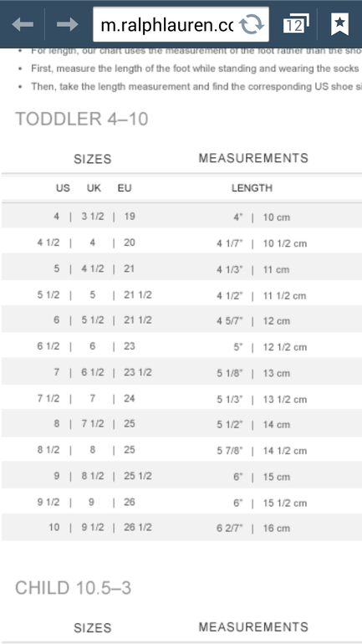Tap the browser back arrow
This screenshot has height=644, width=362.
point(23,24)
